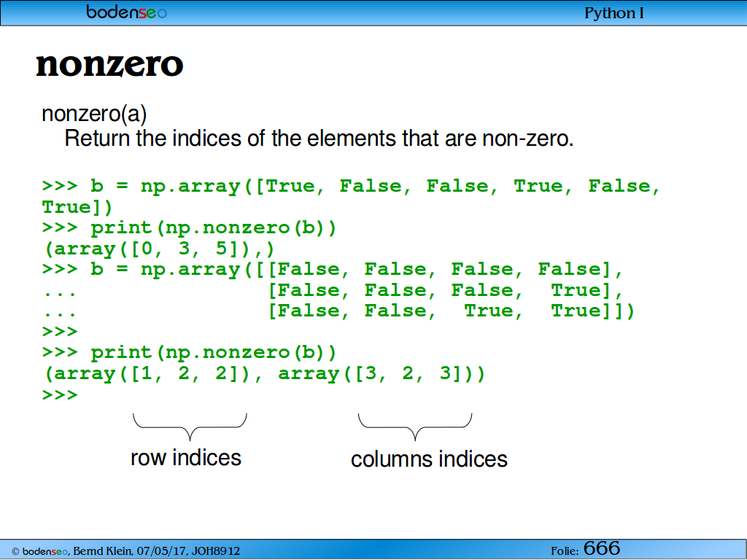The width and height of the screenshot is (747, 560).
Task: Click the 'row indices' label
Action: (x=186, y=458)
